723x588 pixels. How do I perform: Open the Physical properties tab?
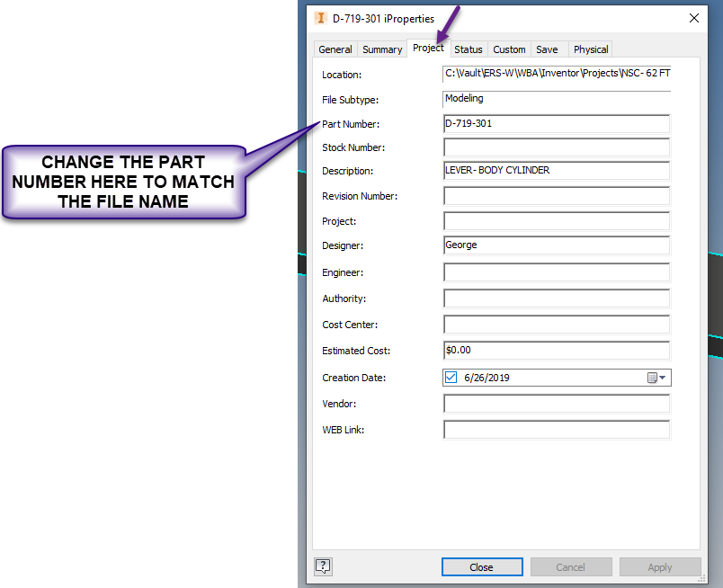(x=590, y=49)
